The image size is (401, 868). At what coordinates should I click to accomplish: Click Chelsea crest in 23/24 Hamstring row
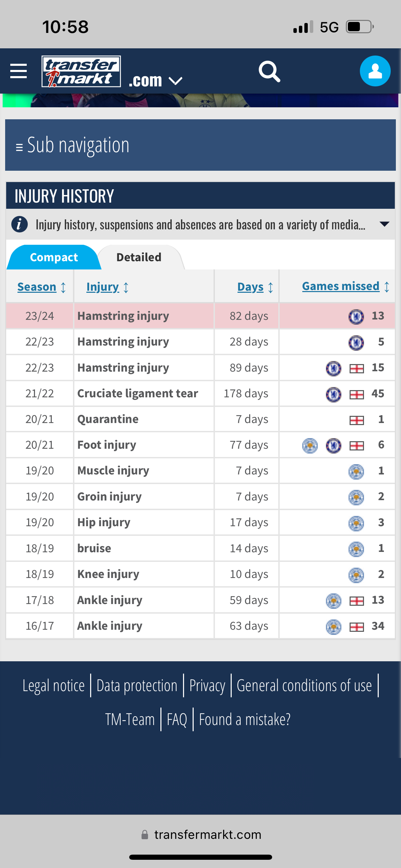click(x=356, y=316)
